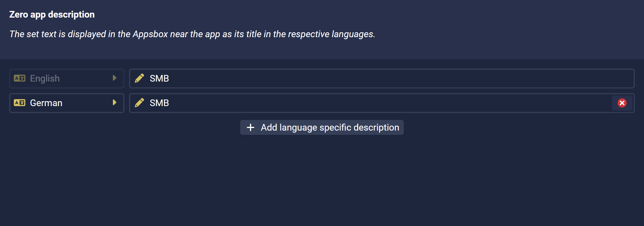Click the italic help text about titles
644x226 pixels.
[x=192, y=34]
